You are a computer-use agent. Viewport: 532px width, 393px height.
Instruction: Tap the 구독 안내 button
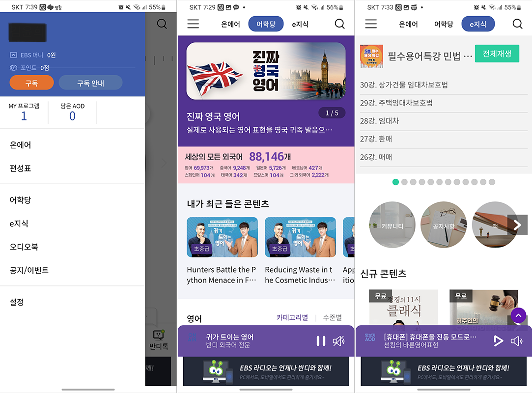(90, 83)
